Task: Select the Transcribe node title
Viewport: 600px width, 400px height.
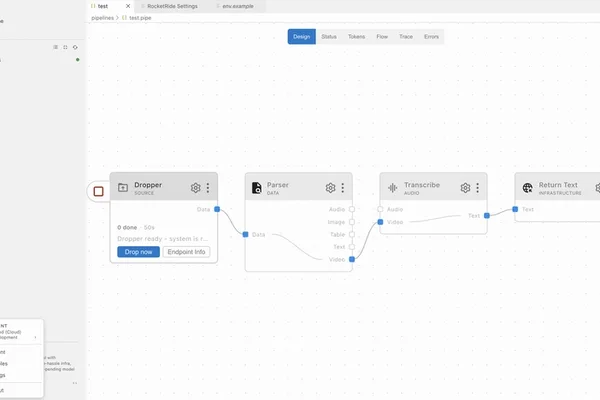Action: (x=422, y=185)
